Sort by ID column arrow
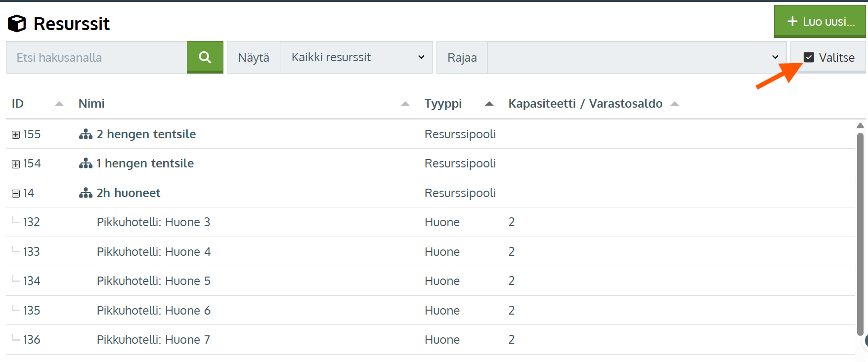Image resolution: width=868 pixels, height=362 pixels. 59,104
